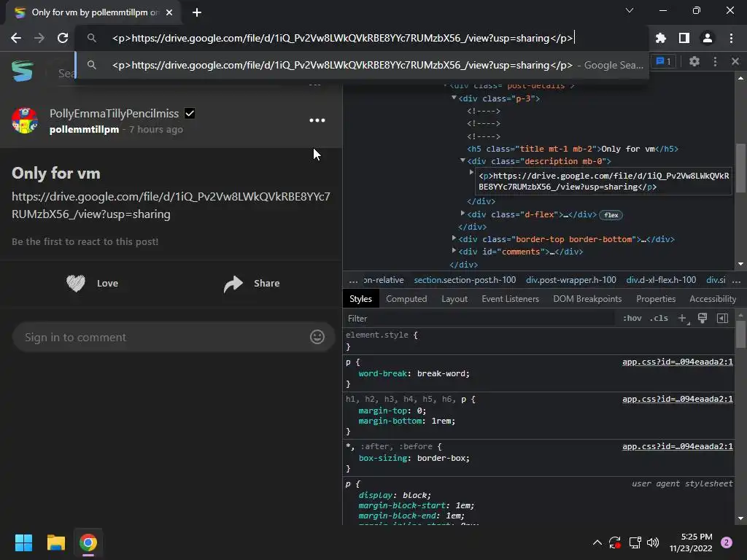Screen dimensions: 747x560
Task: Open a new browser tab
Action: [x=197, y=12]
